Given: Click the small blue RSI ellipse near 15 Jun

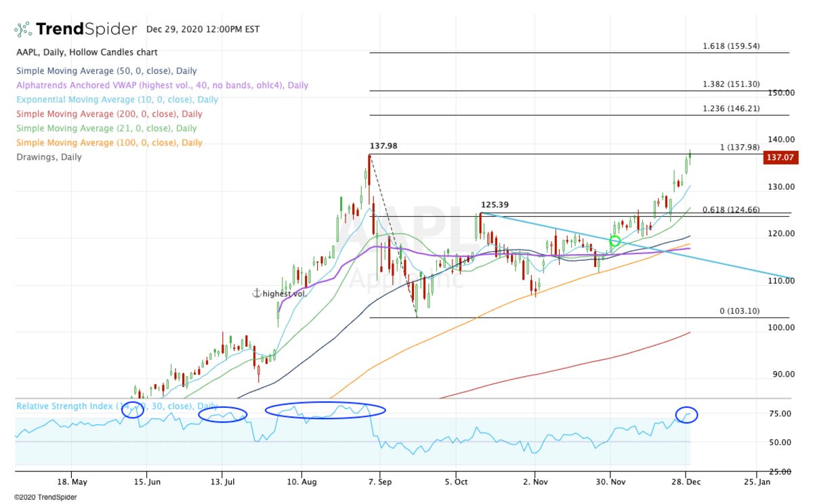Looking at the screenshot, I should point(133,410).
